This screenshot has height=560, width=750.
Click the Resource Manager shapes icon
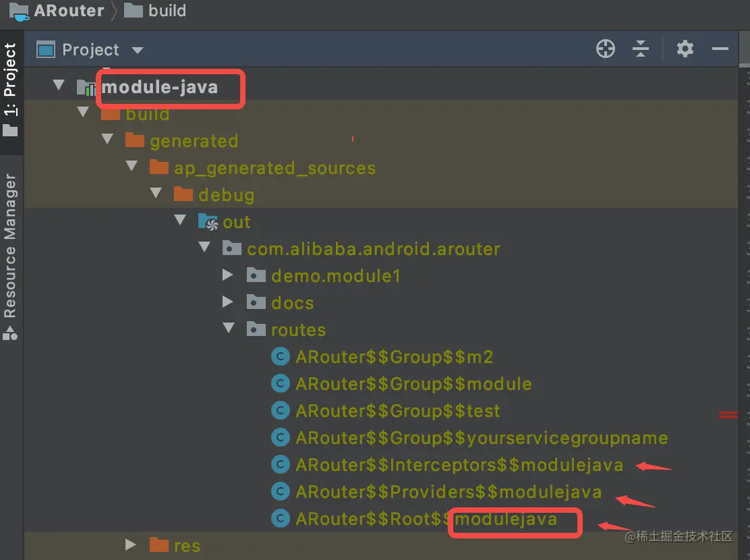click(x=10, y=333)
